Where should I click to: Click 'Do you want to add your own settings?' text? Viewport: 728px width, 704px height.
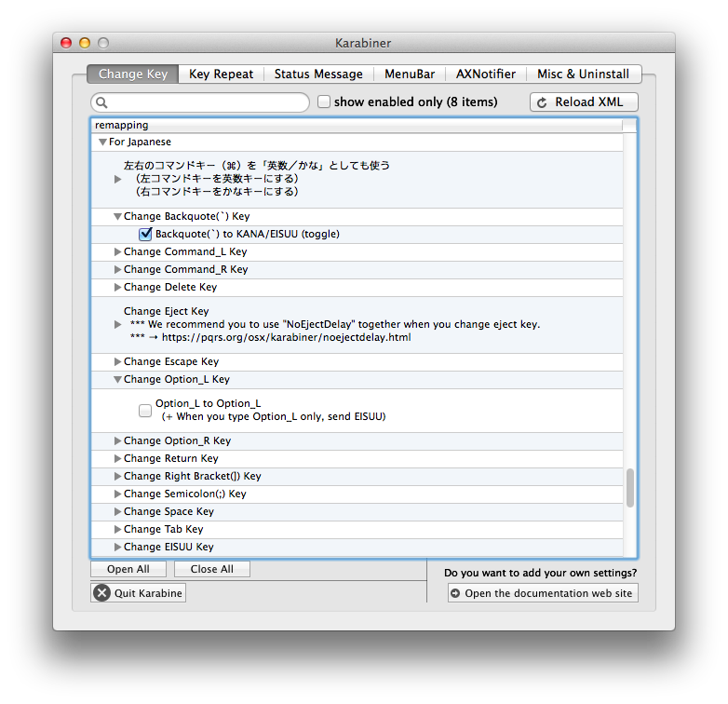coord(541,573)
